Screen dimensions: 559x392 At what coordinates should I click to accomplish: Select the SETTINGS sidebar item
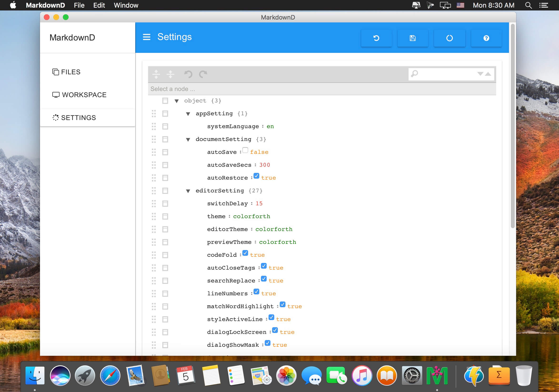tap(88, 118)
